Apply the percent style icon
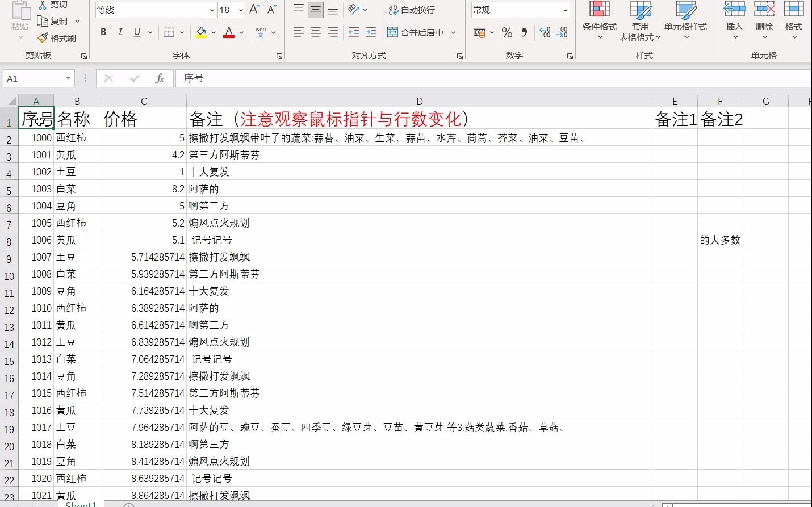This screenshot has width=812, height=507. click(507, 32)
